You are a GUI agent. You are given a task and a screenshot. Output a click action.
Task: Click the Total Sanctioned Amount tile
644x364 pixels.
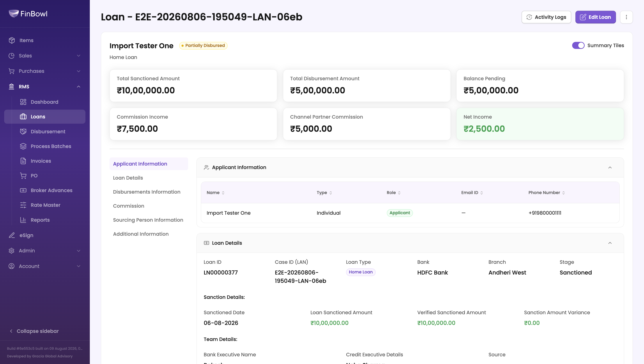193,86
